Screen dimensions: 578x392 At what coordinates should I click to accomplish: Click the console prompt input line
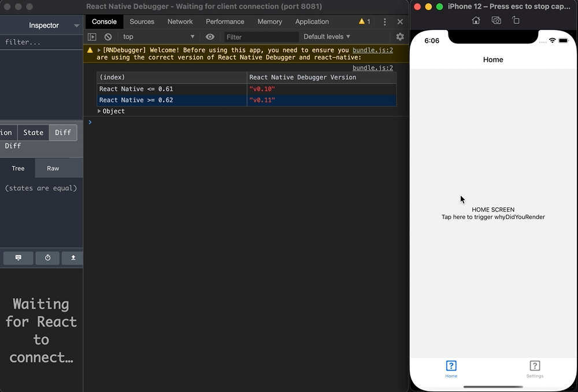click(247, 122)
